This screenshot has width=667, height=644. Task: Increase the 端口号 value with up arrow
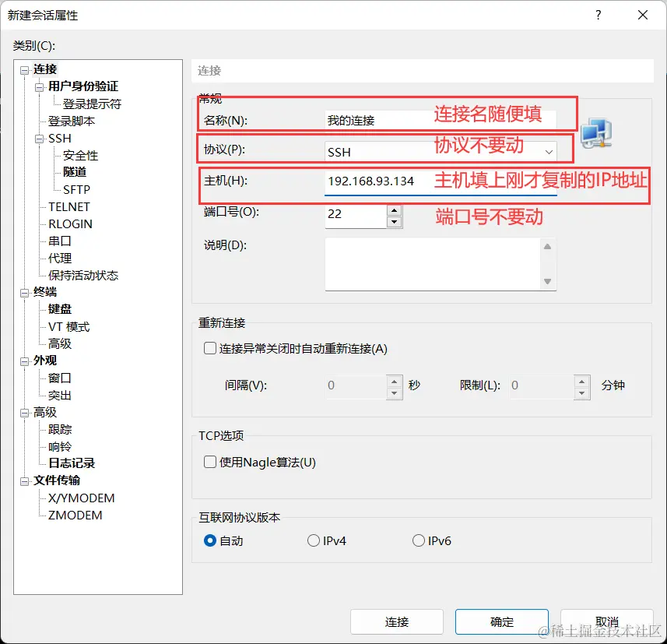tap(395, 210)
